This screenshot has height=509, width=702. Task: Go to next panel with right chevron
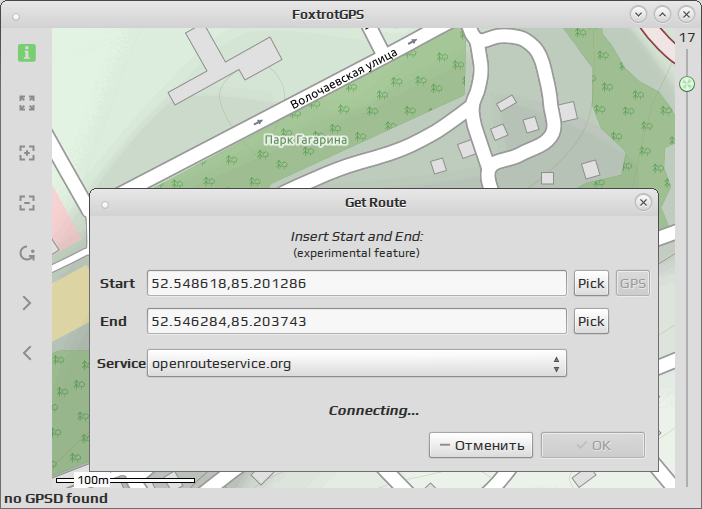[27, 303]
